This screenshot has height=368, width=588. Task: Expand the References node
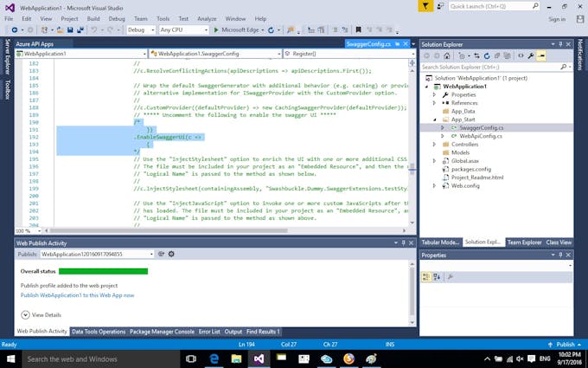pyautogui.click(x=434, y=103)
